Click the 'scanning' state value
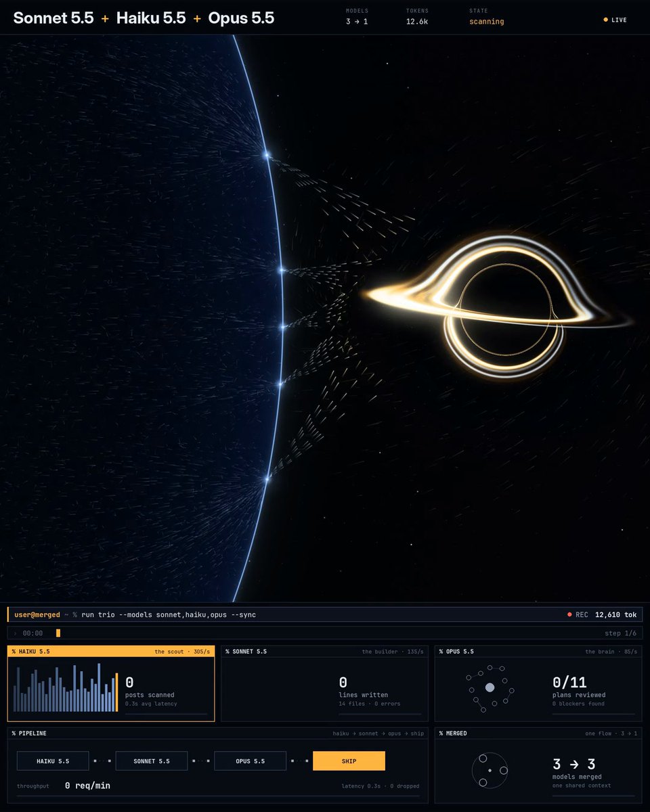 487,22
